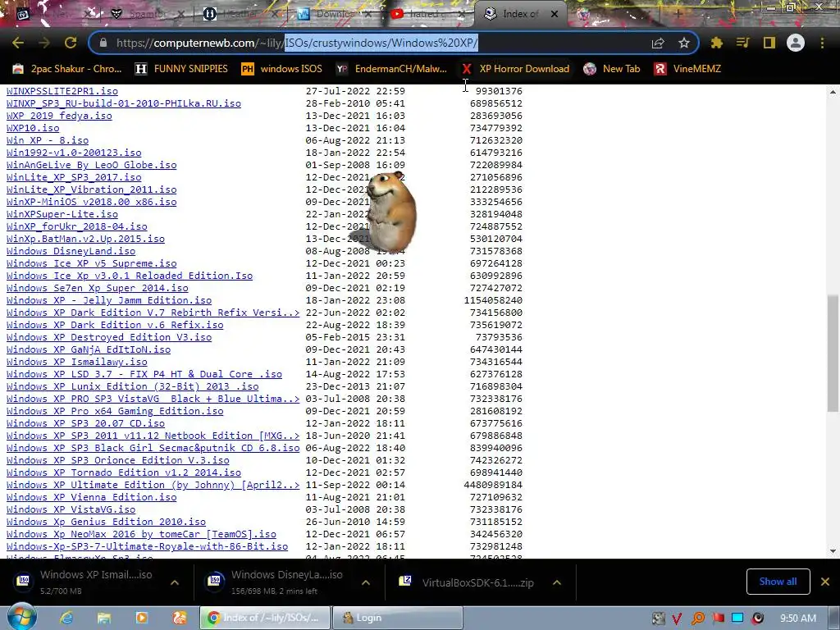Open the 2pac Shakur bookmark
This screenshot has height=630, width=840.
67,69
